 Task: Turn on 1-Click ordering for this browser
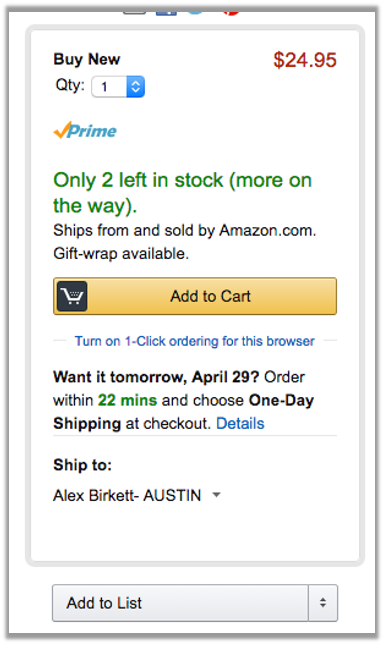point(194,341)
